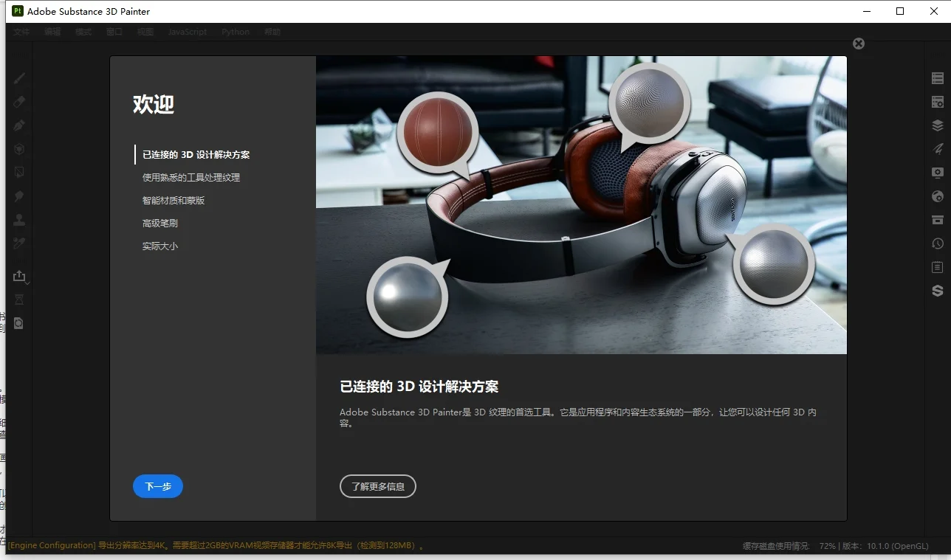This screenshot has height=560, width=951.
Task: Open the Log panel icon
Action: pos(937,266)
